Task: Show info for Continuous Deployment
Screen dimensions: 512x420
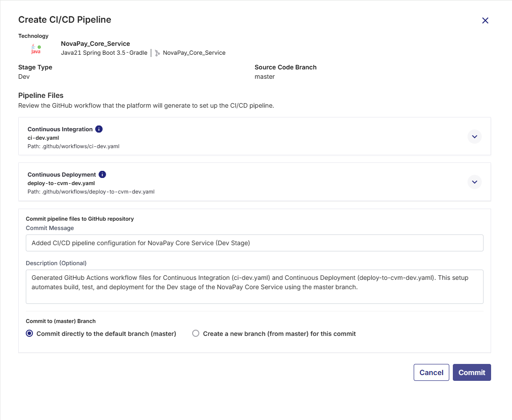Action: point(102,174)
